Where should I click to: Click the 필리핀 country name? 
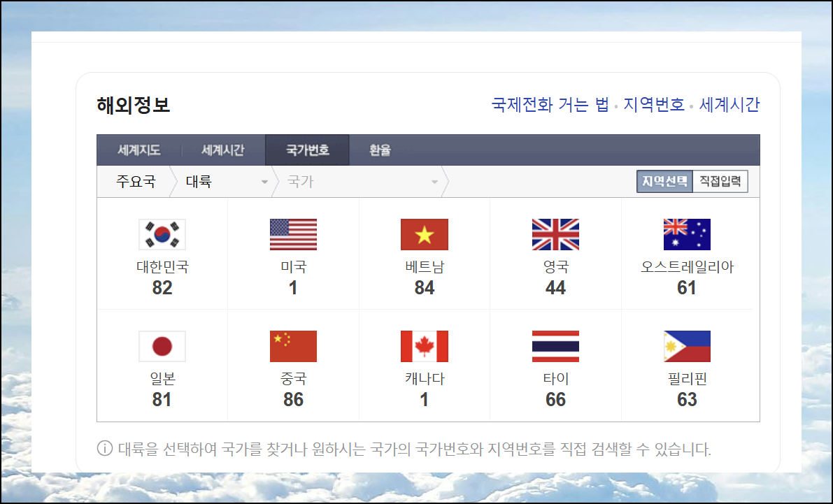pyautogui.click(x=687, y=379)
